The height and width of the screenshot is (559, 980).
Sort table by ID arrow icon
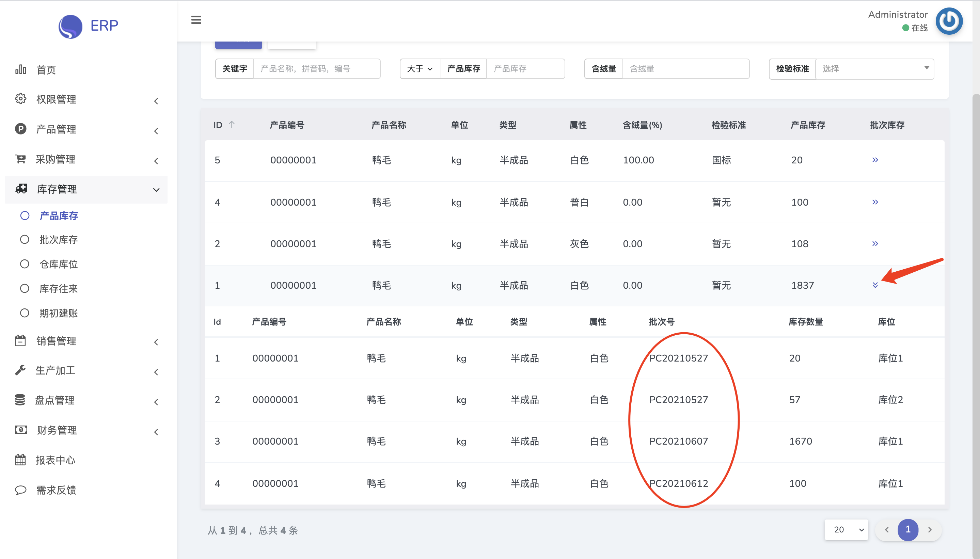click(x=232, y=124)
